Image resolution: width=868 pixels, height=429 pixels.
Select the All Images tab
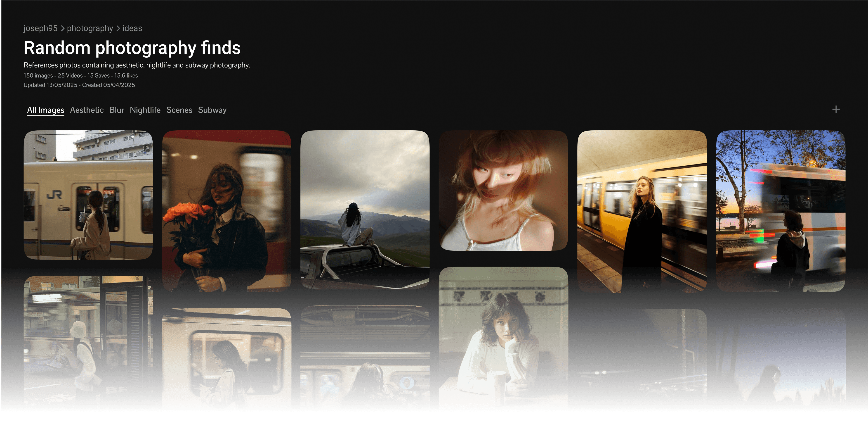pos(45,110)
